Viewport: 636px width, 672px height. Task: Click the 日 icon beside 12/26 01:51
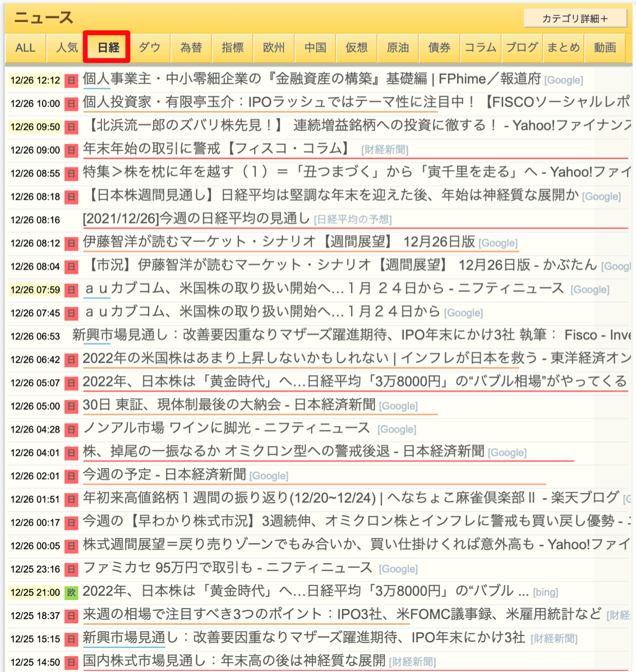point(71,499)
